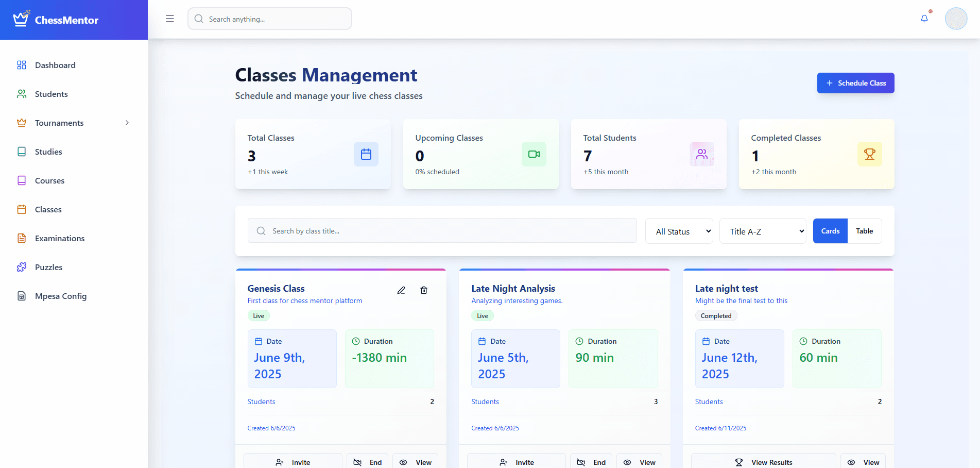Screen dimensions: 980x468
Task: Click the Schedule Class button
Action: [x=855, y=83]
